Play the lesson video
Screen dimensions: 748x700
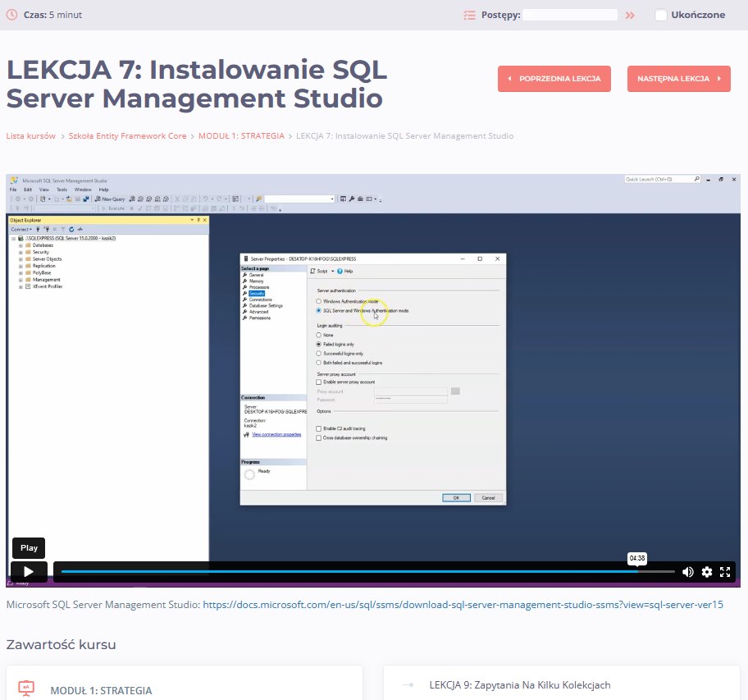[x=29, y=572]
